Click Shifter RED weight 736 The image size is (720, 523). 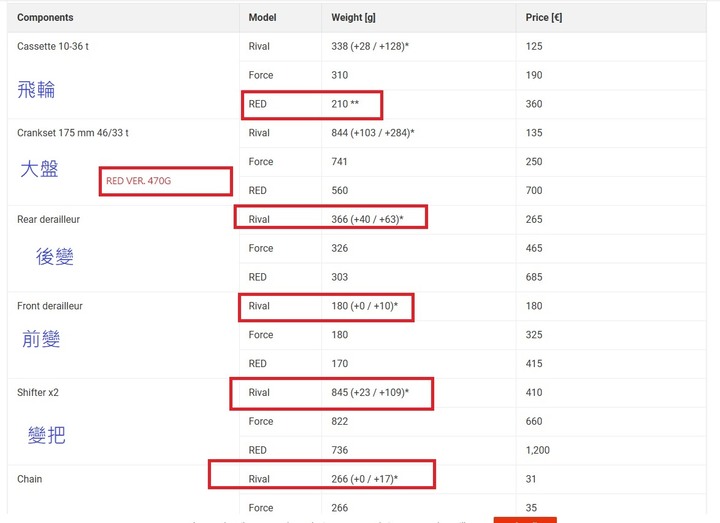(339, 450)
